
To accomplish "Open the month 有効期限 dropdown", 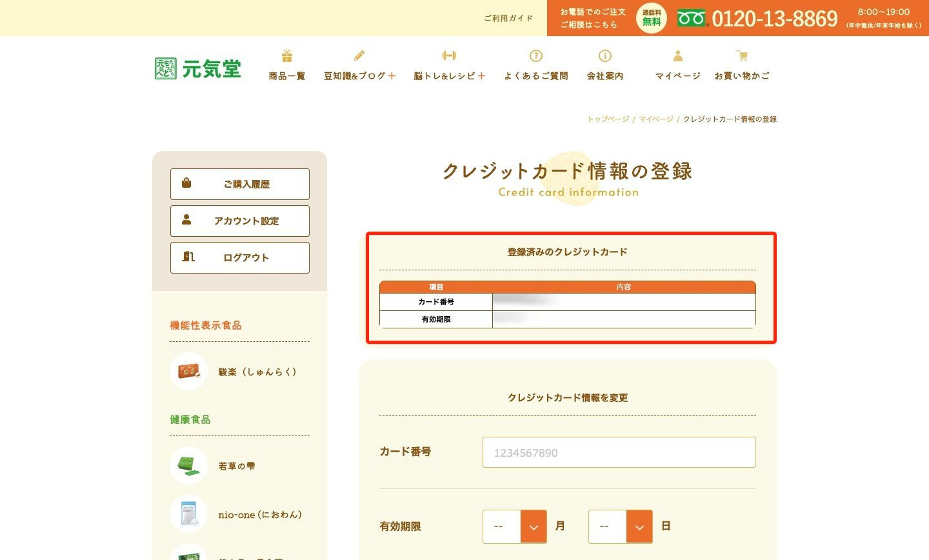I will (x=515, y=526).
